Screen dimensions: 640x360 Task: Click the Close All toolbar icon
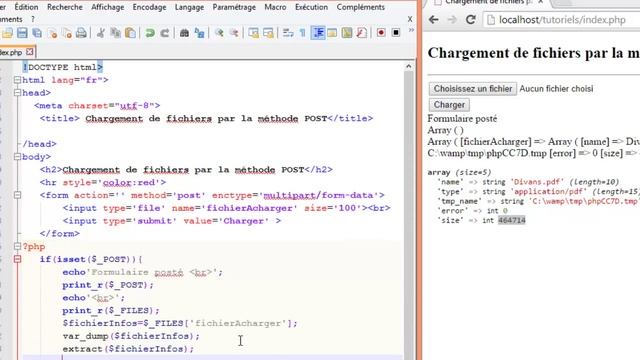67,33
